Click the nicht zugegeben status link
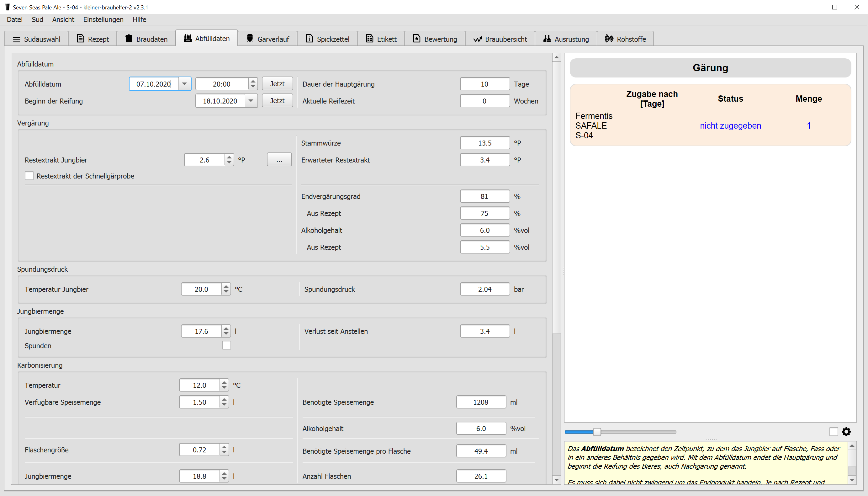The width and height of the screenshot is (868, 496). (x=730, y=126)
